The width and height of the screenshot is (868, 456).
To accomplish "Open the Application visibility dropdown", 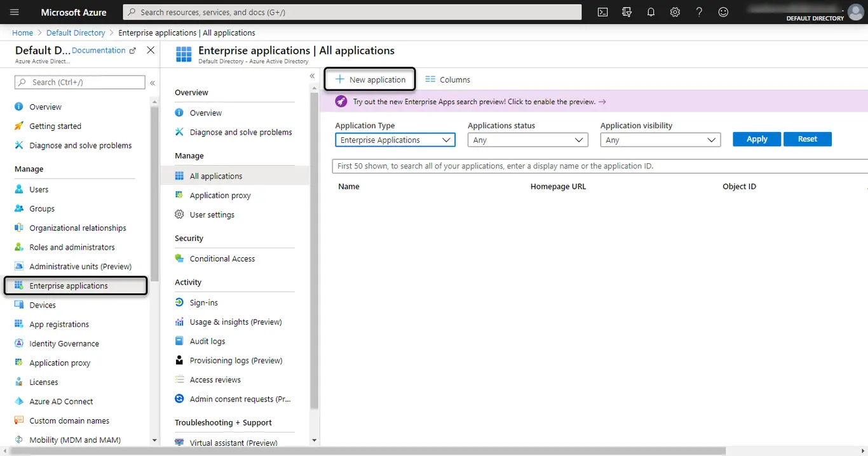I will pos(660,140).
